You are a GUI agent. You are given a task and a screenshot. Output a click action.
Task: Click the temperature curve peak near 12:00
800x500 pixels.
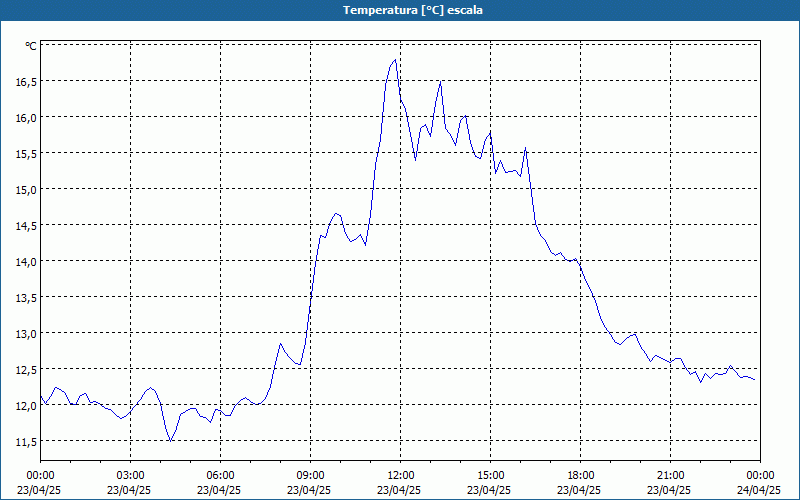[395, 60]
